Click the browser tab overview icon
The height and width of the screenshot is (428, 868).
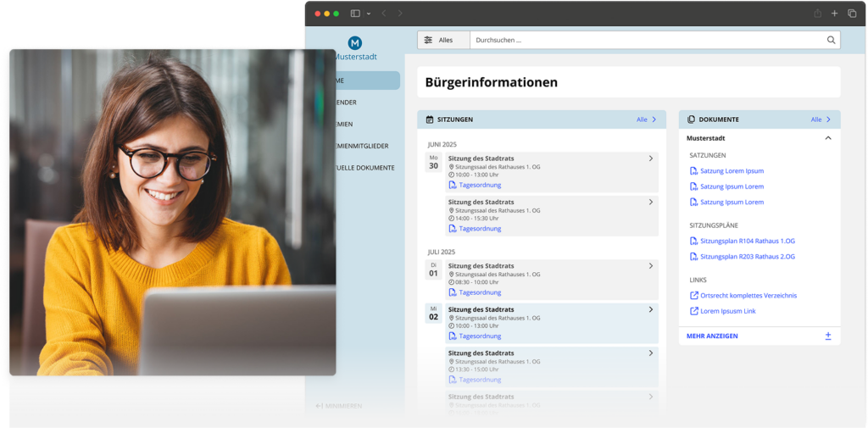[x=852, y=14]
